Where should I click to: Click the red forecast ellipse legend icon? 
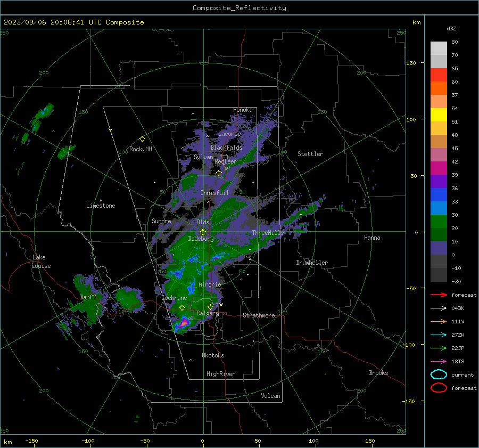coord(439,388)
